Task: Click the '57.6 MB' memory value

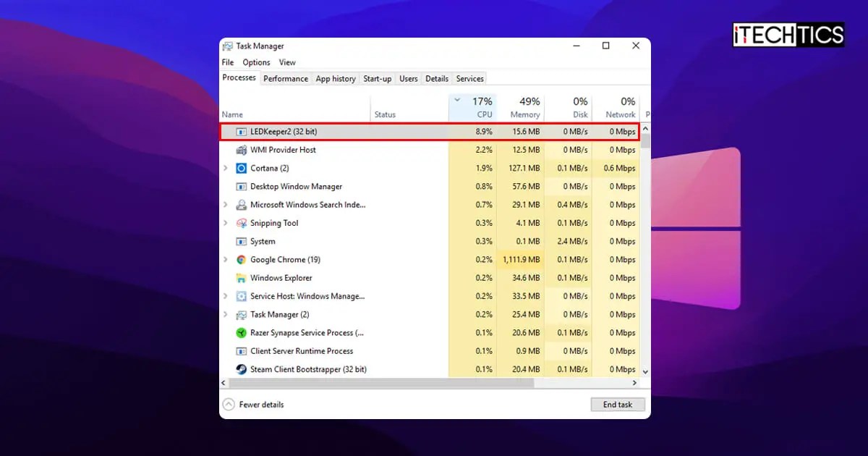Action: pyautogui.click(x=527, y=187)
